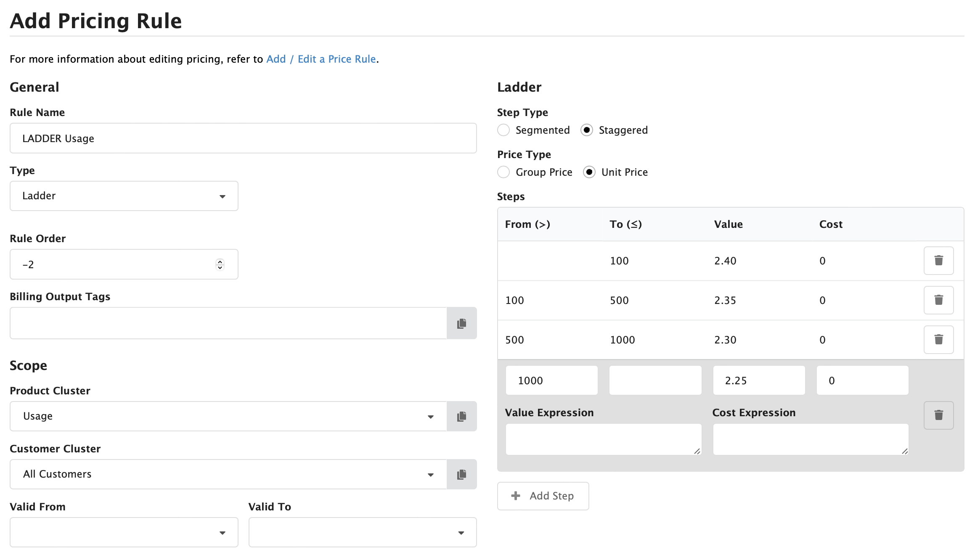Copy the Customer Cluster selection
This screenshot has width=975, height=560.
pos(461,474)
